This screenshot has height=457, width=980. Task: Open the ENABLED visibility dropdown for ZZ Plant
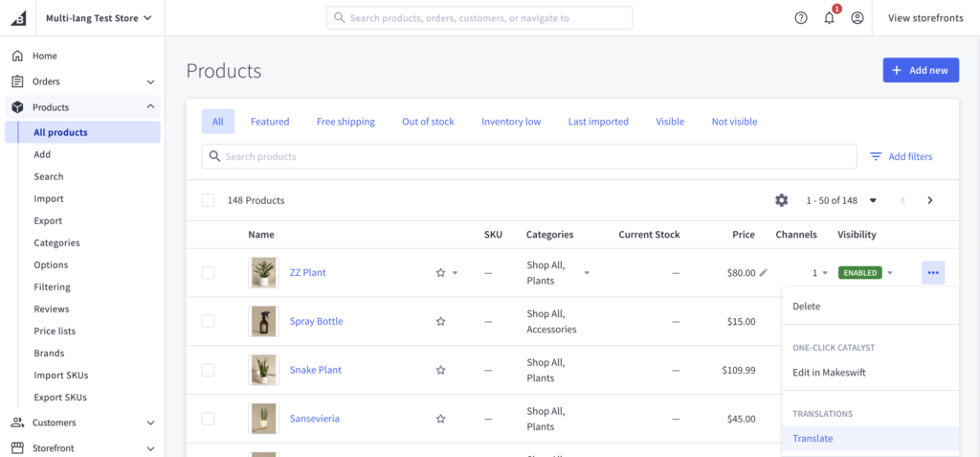889,273
